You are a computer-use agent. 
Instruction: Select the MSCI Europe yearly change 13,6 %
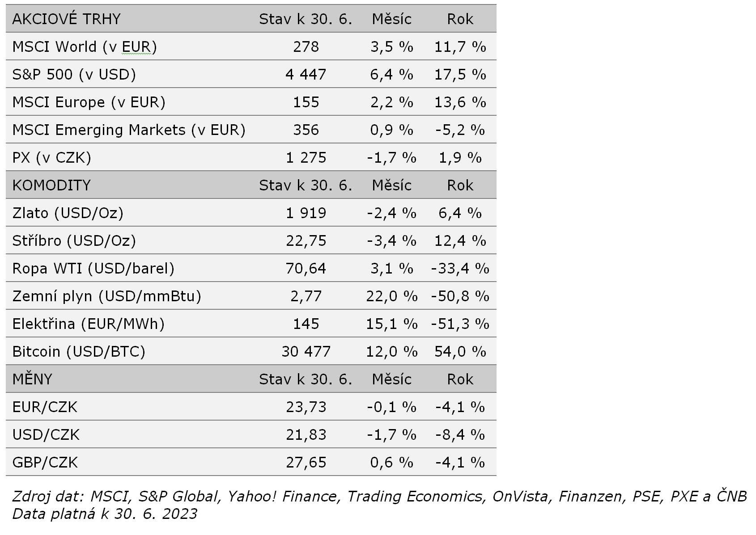point(460,102)
